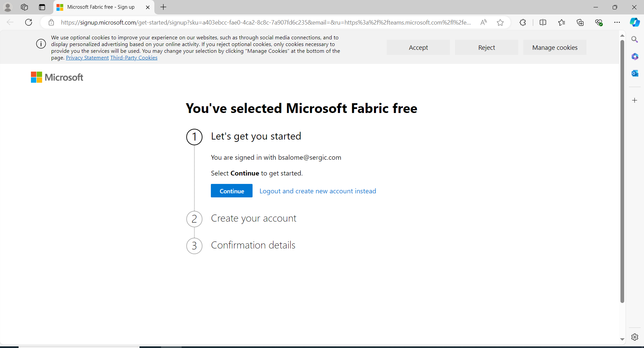
Task: Click the Confirmation details step heading
Action: coord(253,245)
